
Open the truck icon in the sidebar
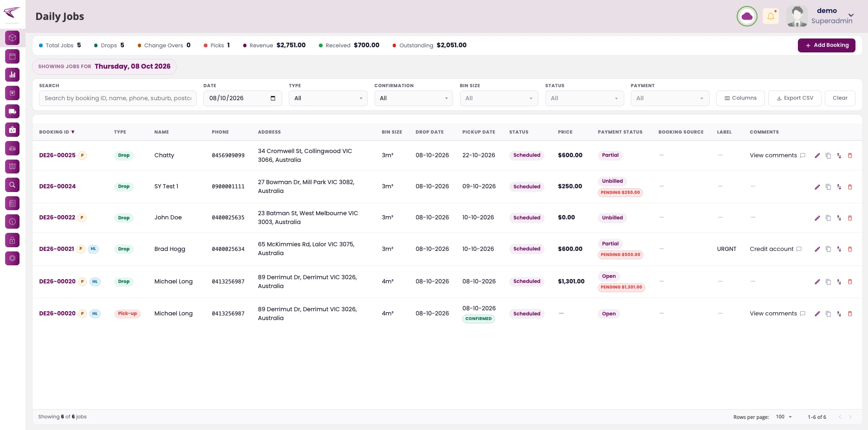click(x=13, y=111)
